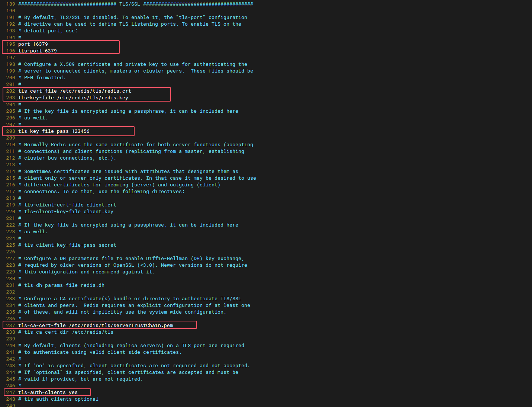
Task: Click the commented tls-ca-cert-dir /etc/redis/tls line
Action: tap(66, 332)
